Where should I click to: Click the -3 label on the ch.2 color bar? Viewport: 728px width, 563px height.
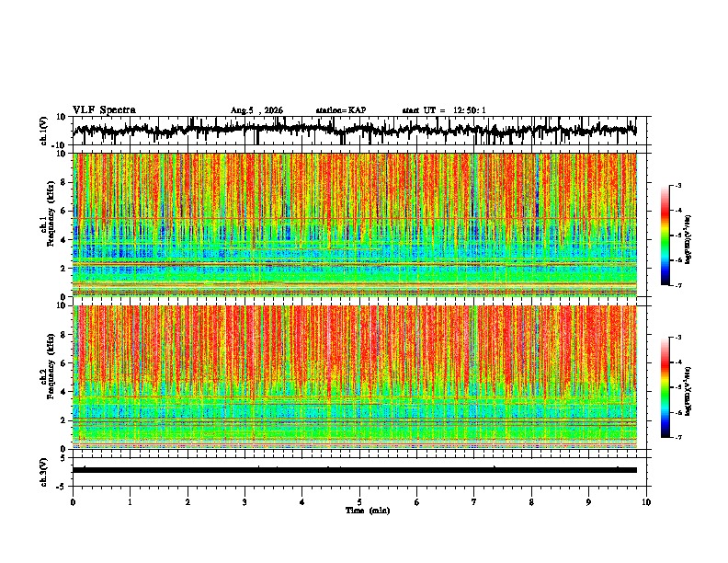tap(678, 338)
